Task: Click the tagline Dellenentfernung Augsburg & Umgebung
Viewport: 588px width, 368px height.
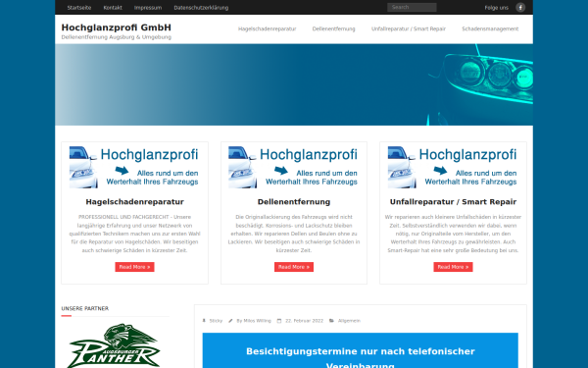Action: point(117,37)
